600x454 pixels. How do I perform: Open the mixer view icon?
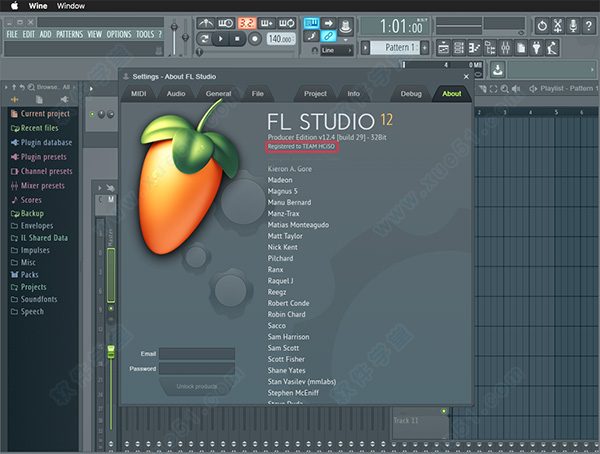tap(505, 48)
